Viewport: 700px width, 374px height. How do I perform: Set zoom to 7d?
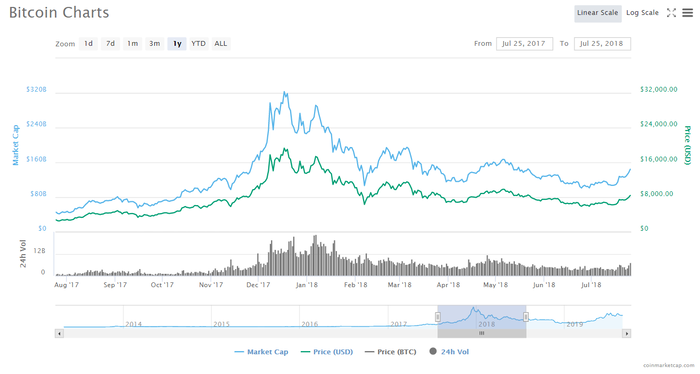(110, 44)
